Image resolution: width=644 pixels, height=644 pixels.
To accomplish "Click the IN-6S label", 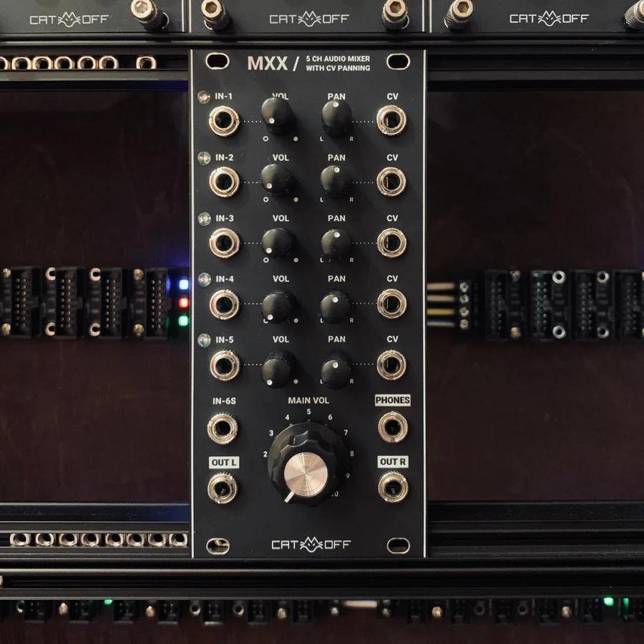I will (224, 401).
